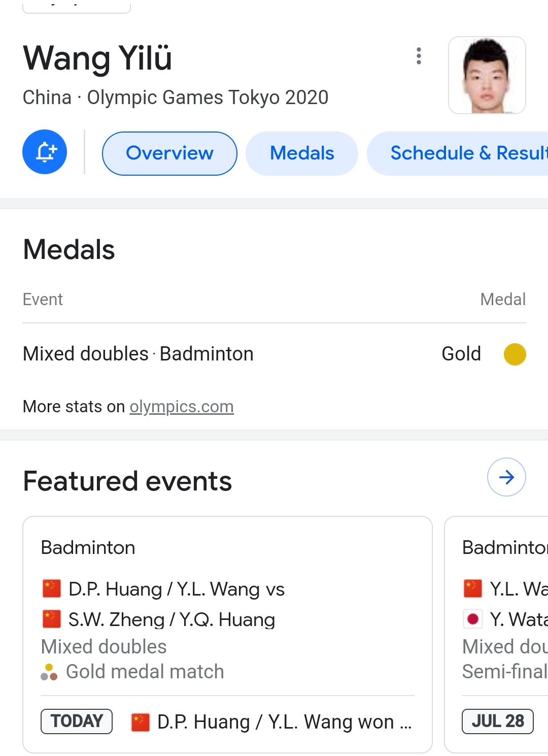Tap China flag next to D.P. Huang
Image resolution: width=548 pixels, height=756 pixels.
coord(52,589)
